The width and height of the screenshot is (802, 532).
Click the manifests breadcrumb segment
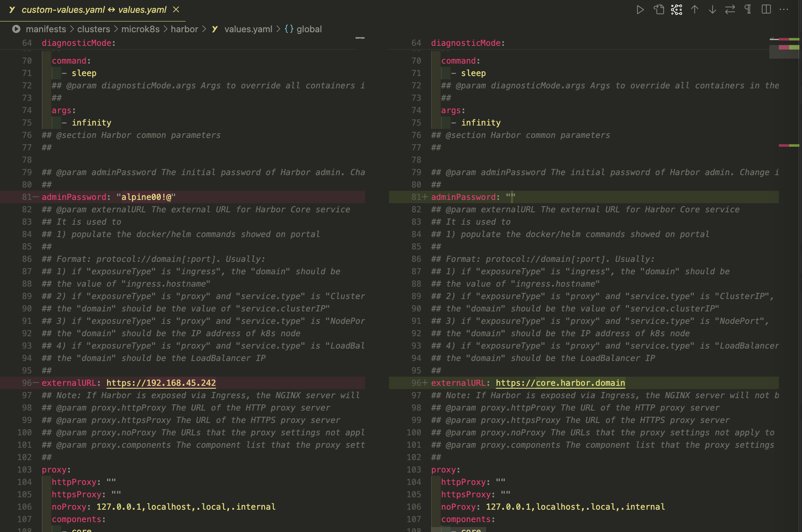tap(45, 29)
